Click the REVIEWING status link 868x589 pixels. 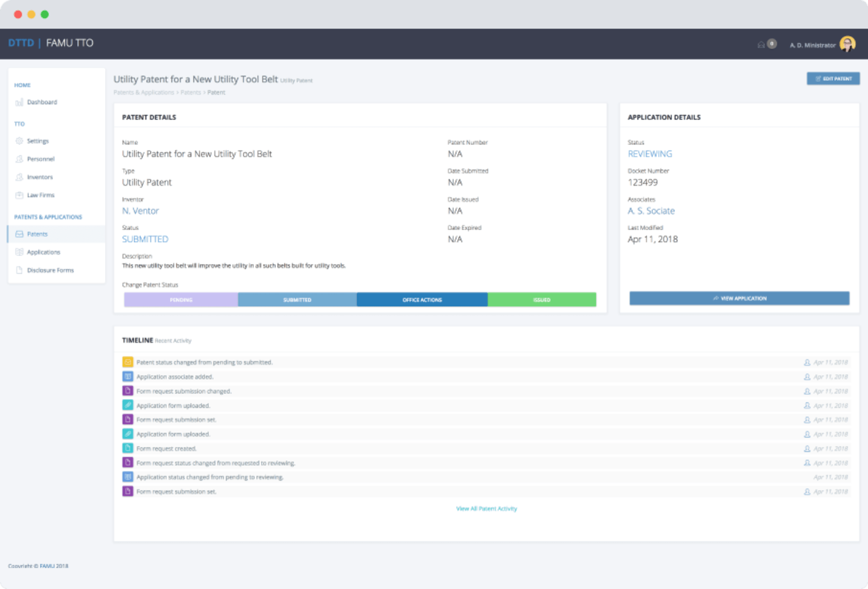(650, 154)
